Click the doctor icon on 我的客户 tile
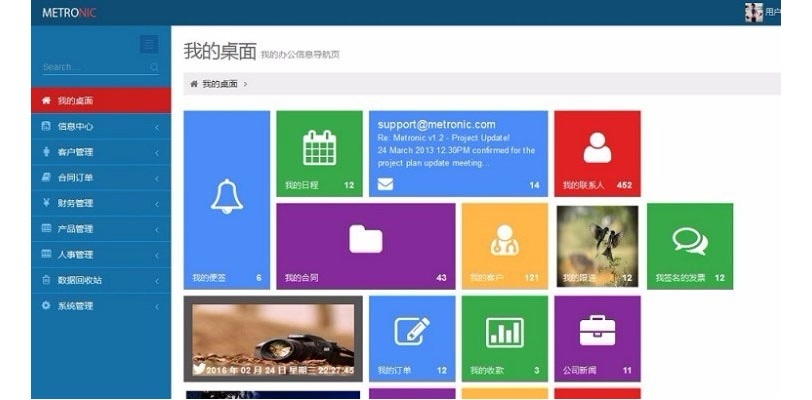 tap(504, 240)
